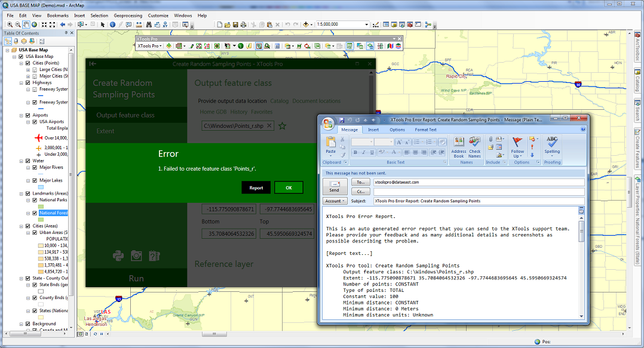
Task: Switch to Format Text tab in Outlook
Action: click(x=425, y=130)
